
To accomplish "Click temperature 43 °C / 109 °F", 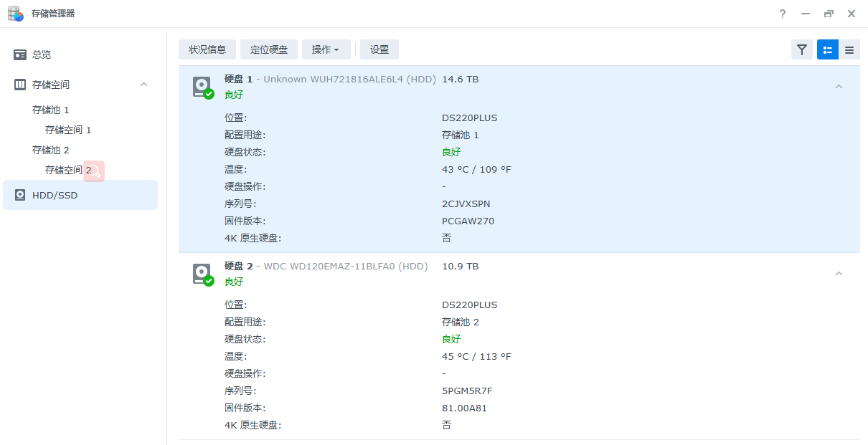I will click(x=476, y=170).
